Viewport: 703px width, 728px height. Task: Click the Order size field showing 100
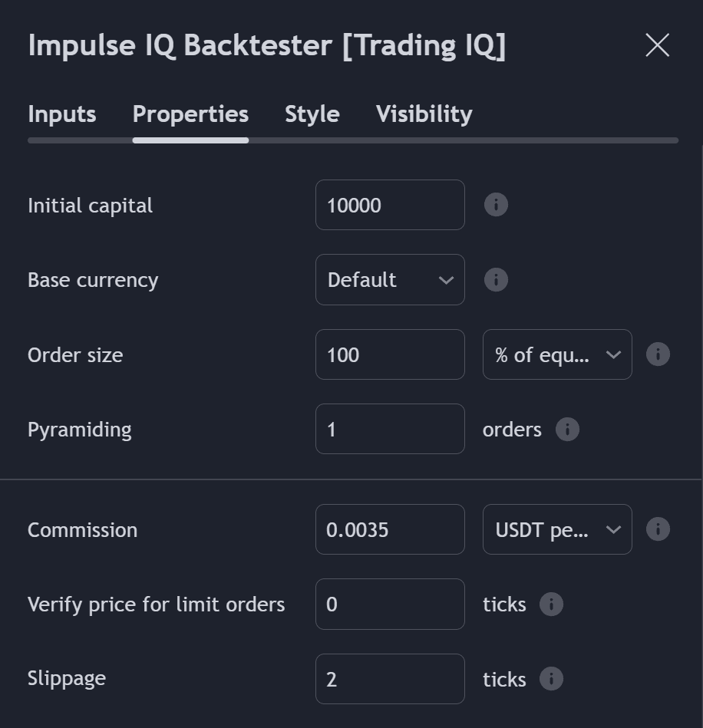tap(391, 354)
